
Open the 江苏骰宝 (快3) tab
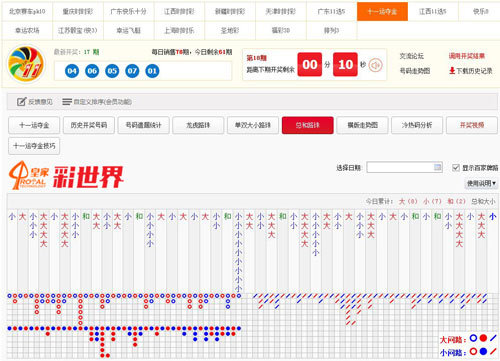78,30
